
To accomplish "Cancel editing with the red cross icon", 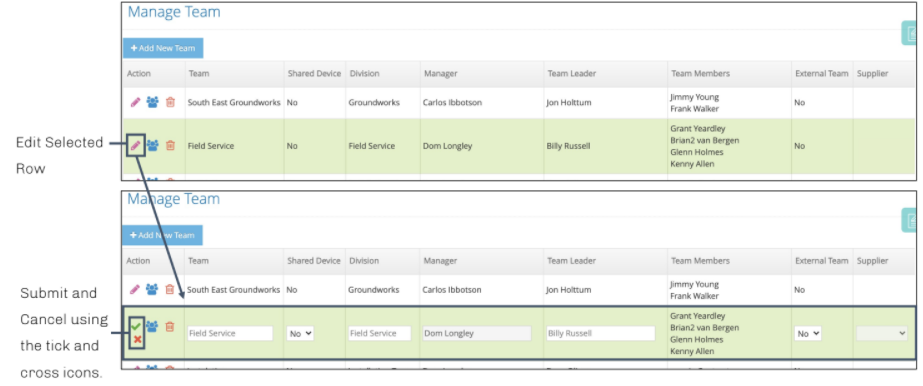I will pos(137,340).
